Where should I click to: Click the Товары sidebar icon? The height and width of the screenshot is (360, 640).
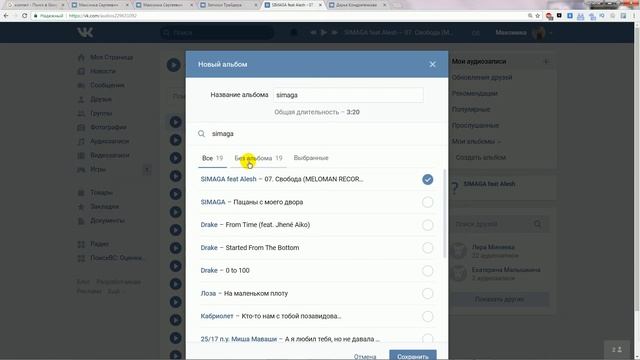[x=81, y=193]
